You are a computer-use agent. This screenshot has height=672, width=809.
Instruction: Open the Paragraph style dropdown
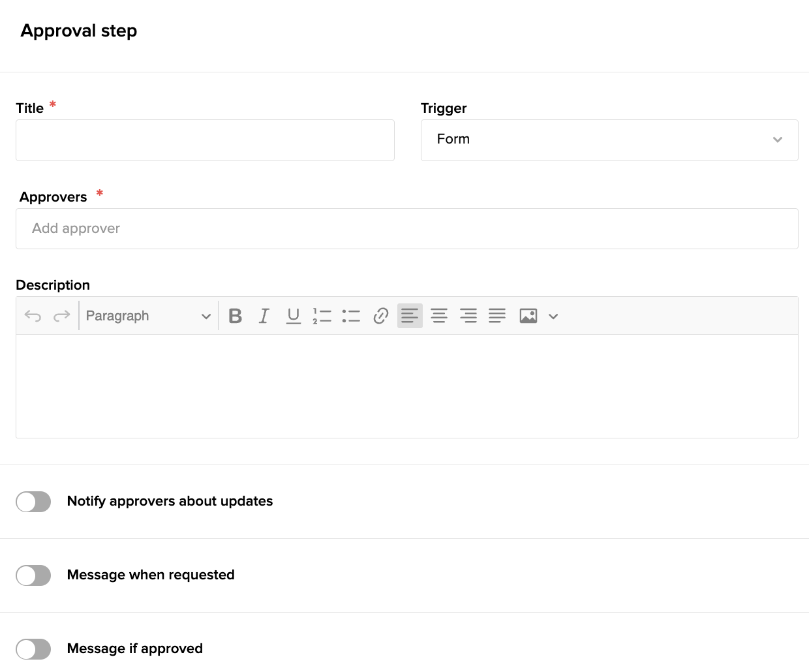pos(148,316)
